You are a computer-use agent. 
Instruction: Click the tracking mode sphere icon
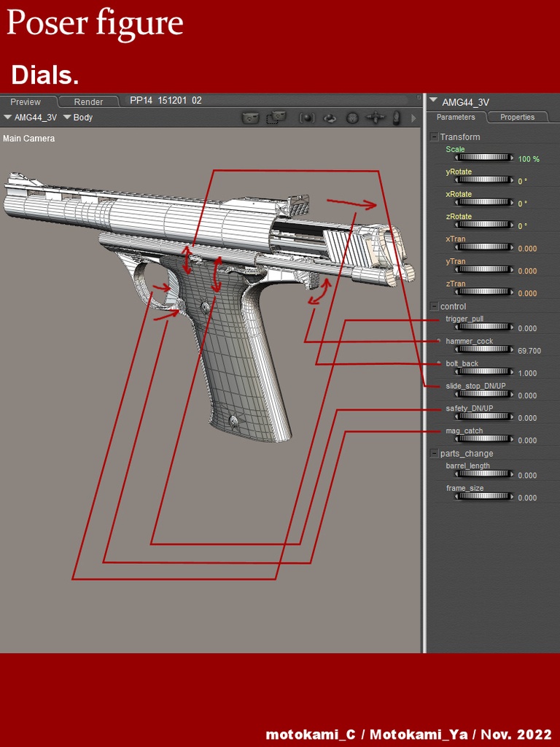[x=307, y=117]
